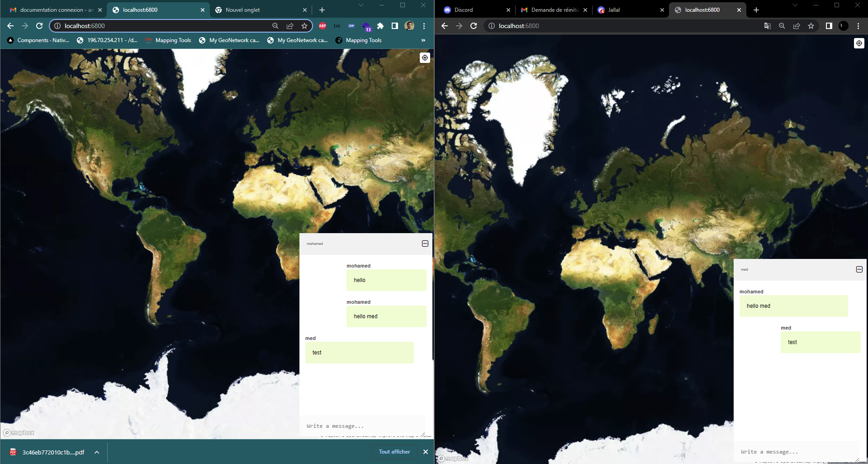Viewport: 868px width, 464px height.
Task: Open 196.70.254.211 bookmark
Action: tap(107, 40)
